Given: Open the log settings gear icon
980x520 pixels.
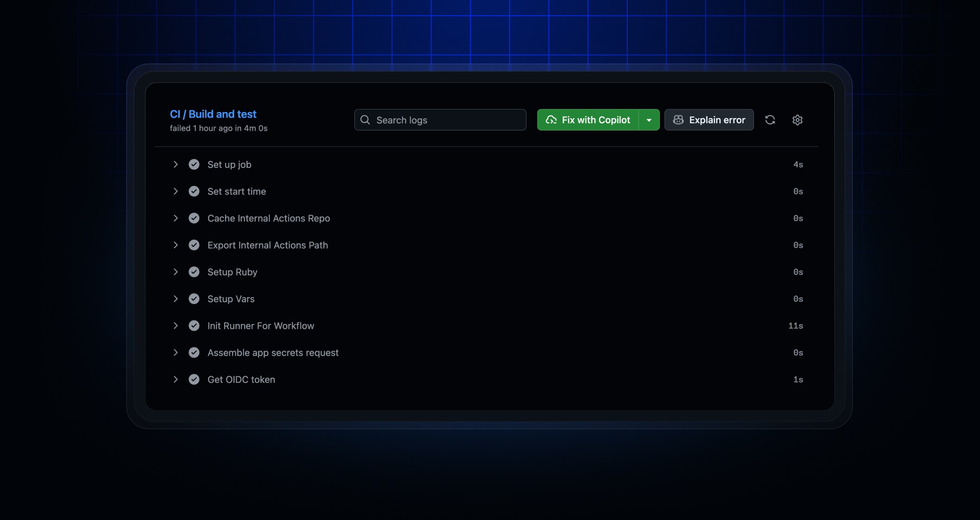Looking at the screenshot, I should (798, 120).
